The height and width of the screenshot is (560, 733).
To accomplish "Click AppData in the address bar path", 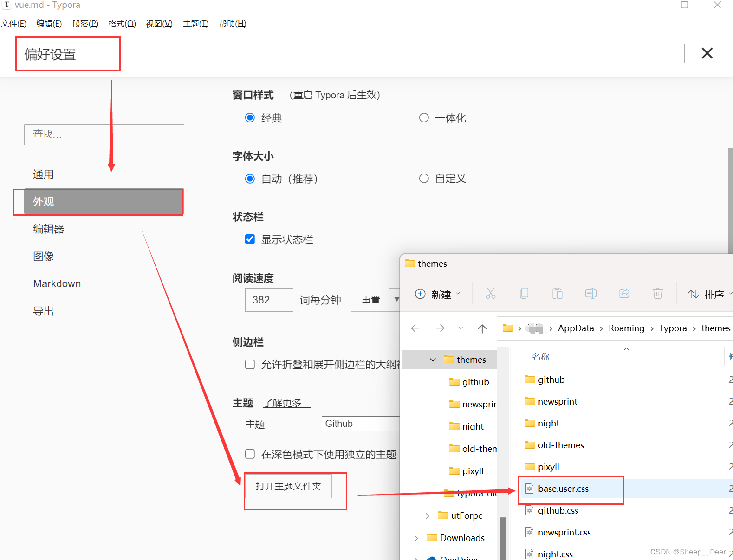I will [576, 328].
